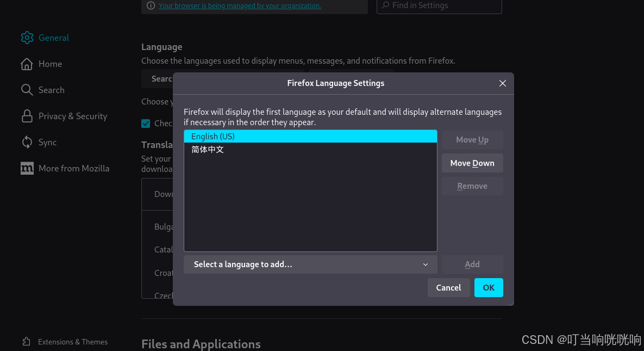Click the dropdown chevron arrow
Image resolution: width=644 pixels, height=351 pixels.
[x=426, y=264]
